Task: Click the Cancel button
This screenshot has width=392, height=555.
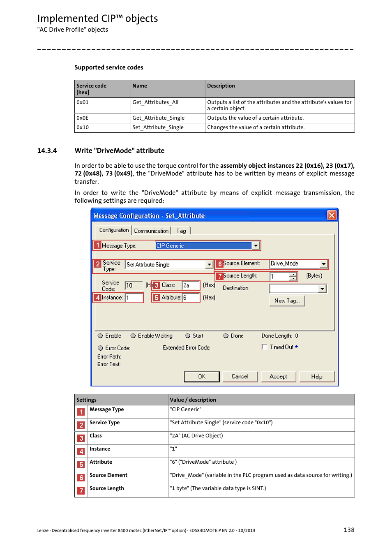Action: pyautogui.click(x=240, y=377)
